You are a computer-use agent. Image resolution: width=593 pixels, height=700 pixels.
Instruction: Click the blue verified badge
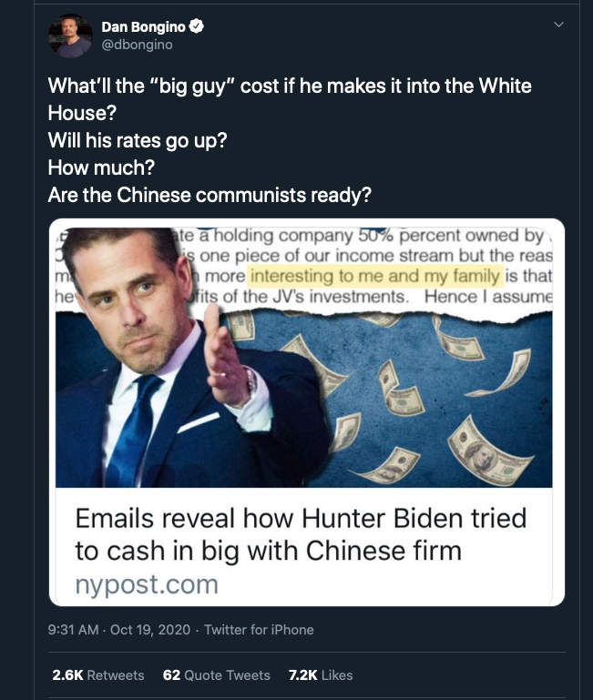tap(196, 26)
